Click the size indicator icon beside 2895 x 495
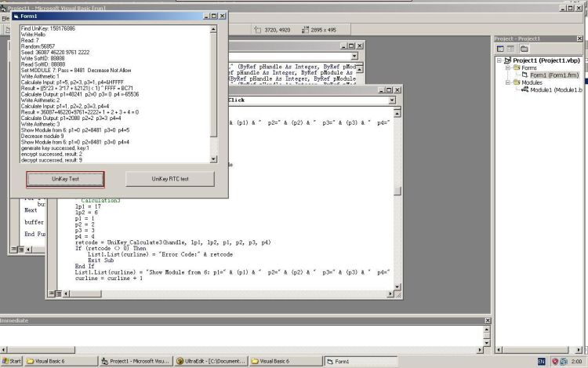The width and height of the screenshot is (588, 368). click(305, 30)
